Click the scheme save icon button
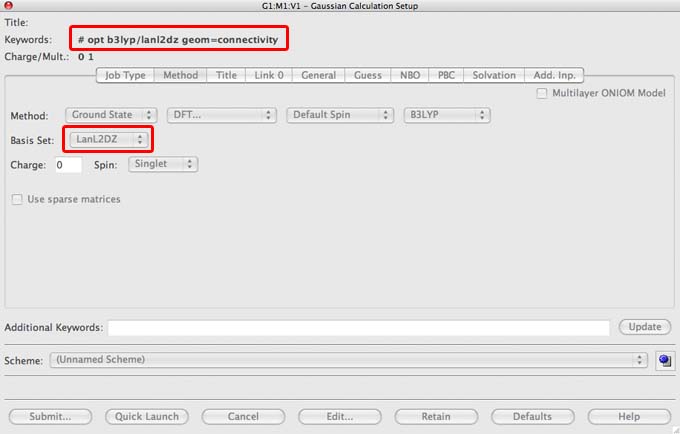The image size is (680, 434). pos(663,360)
